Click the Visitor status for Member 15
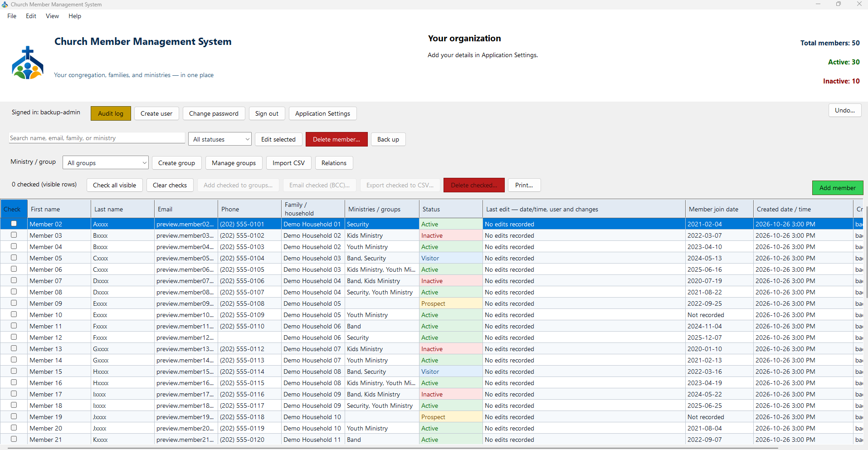 pos(451,372)
